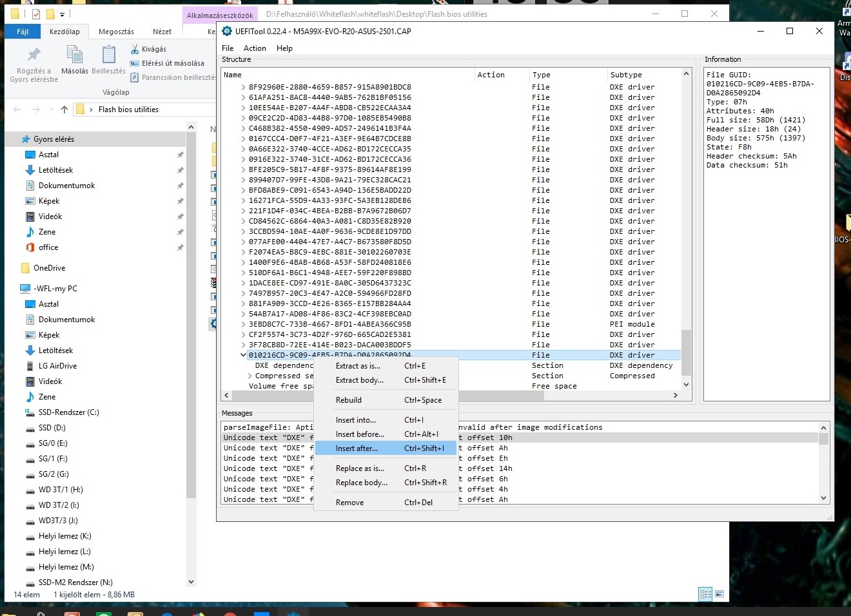Click the Name column header
This screenshot has width=851, height=616.
[347, 75]
